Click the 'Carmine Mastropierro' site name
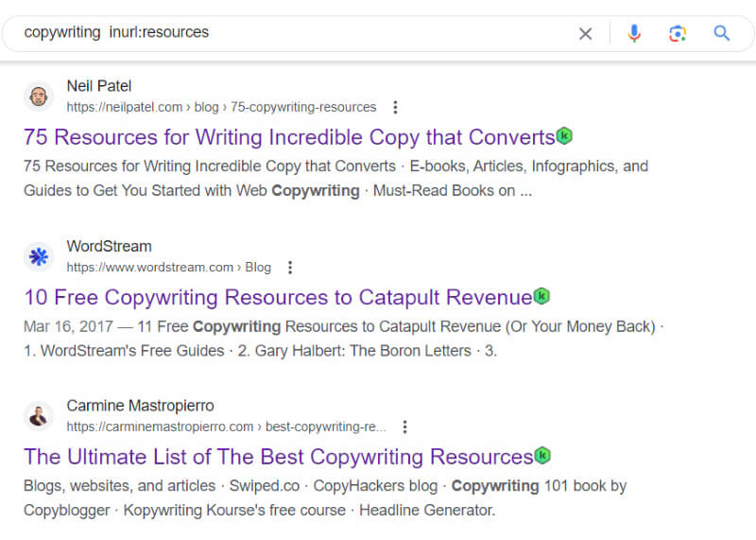Screen dimensions: 756x540 [140, 406]
